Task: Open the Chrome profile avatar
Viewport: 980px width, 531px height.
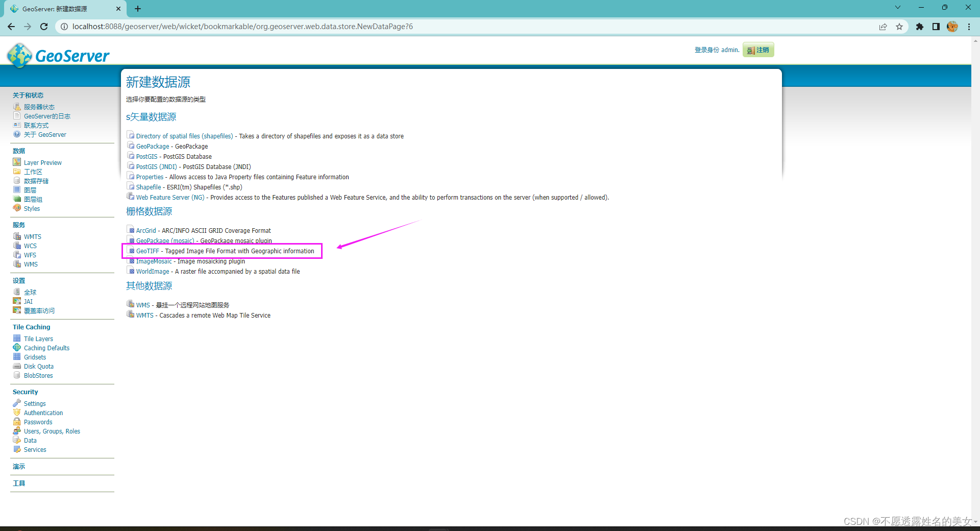Action: [x=952, y=27]
